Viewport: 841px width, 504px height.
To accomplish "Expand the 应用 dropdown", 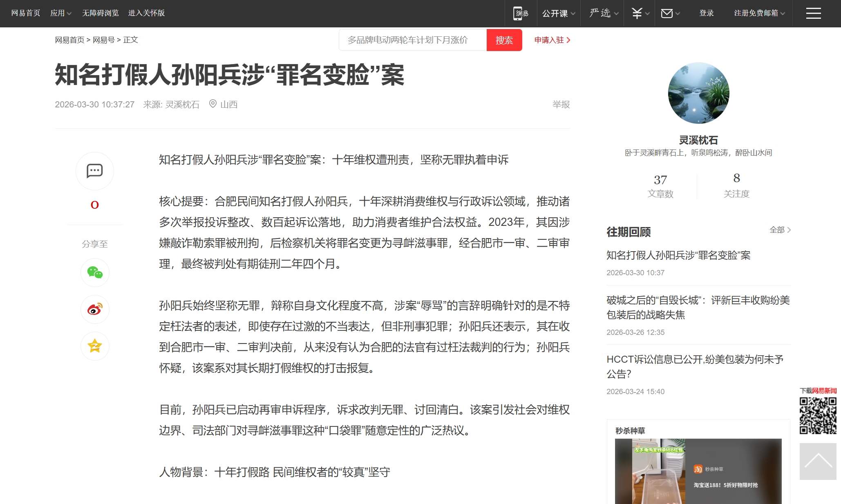I will tap(60, 13).
